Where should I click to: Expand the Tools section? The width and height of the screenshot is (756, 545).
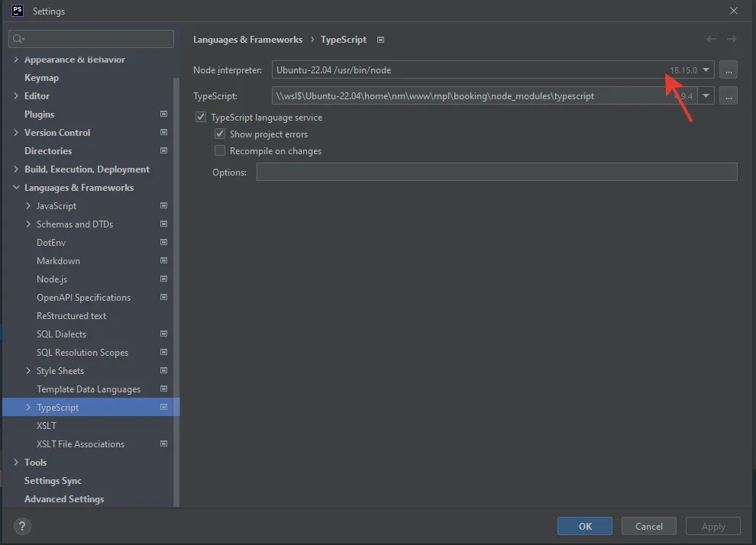coord(16,462)
